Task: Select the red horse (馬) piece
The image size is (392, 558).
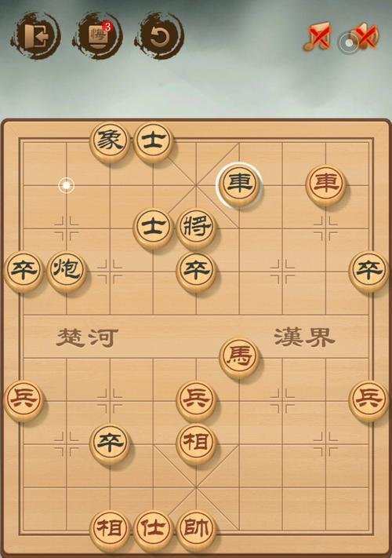Action: [x=239, y=357]
